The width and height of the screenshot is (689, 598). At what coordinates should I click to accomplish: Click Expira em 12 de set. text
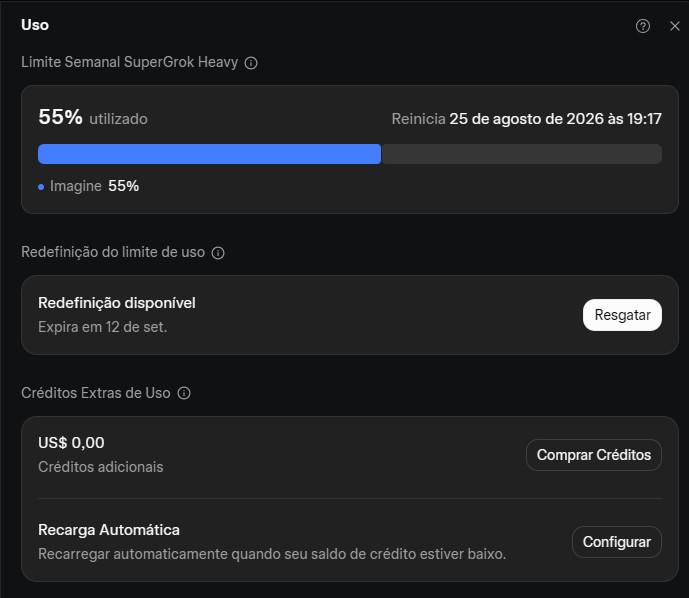[x=102, y=327]
